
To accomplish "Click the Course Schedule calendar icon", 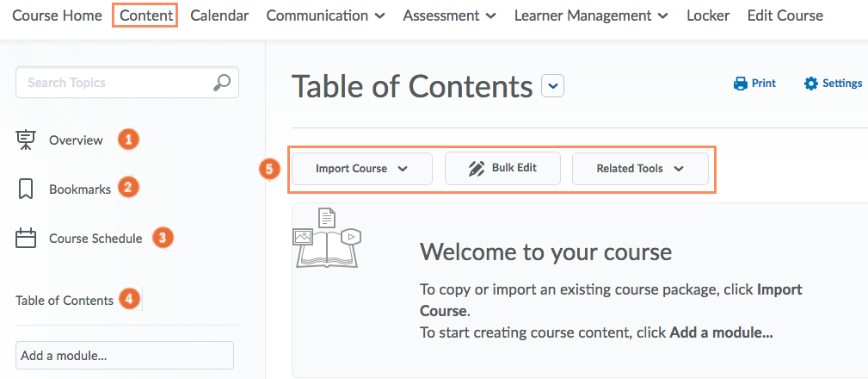I will pos(26,239).
